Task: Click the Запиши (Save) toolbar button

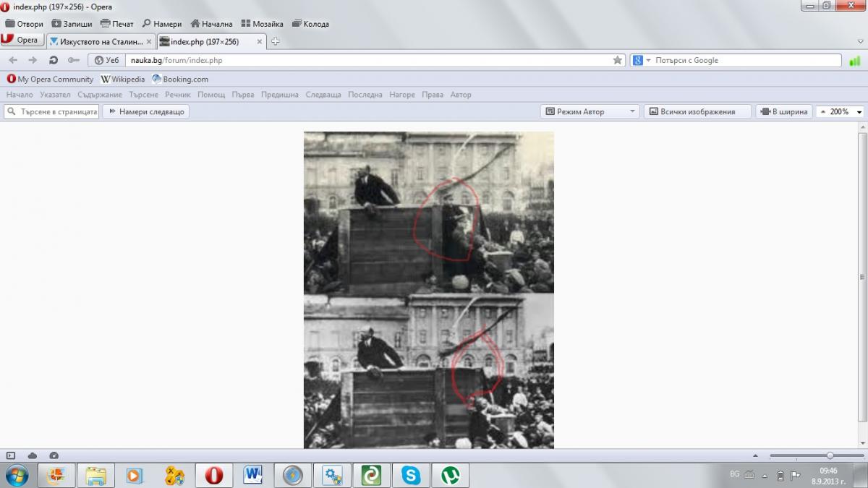Action: (x=72, y=24)
